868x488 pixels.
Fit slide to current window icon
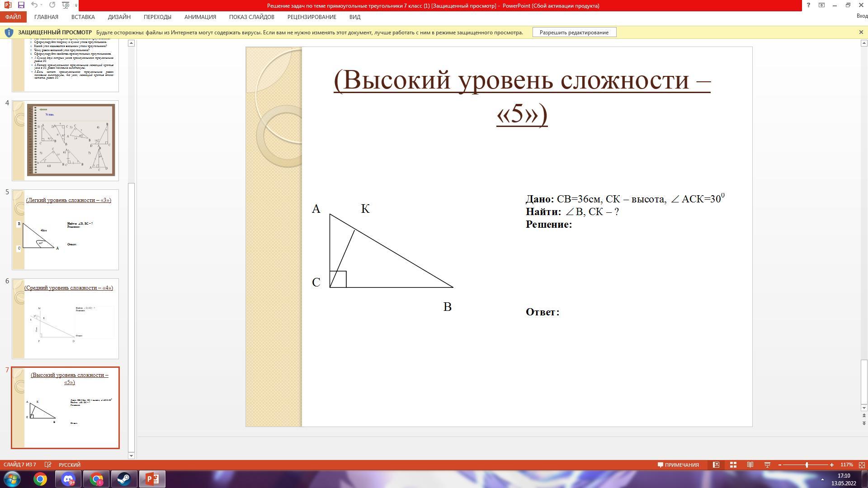[x=862, y=465]
